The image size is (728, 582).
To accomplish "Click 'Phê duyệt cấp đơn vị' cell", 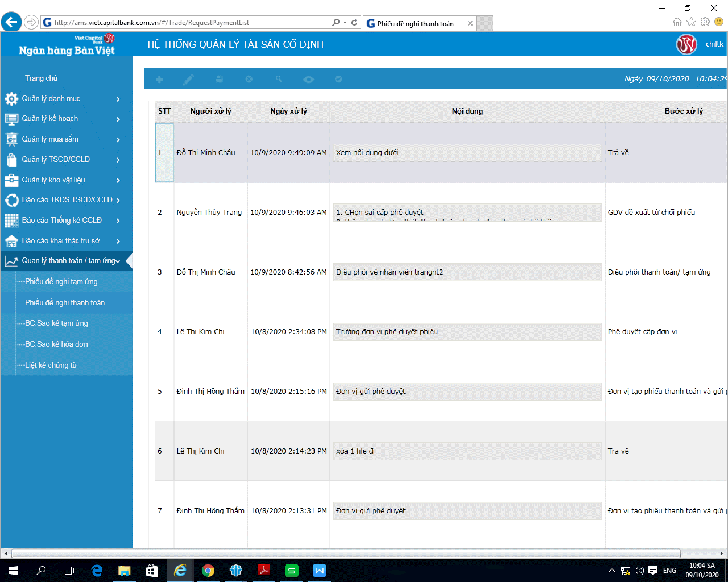I will 643,332.
